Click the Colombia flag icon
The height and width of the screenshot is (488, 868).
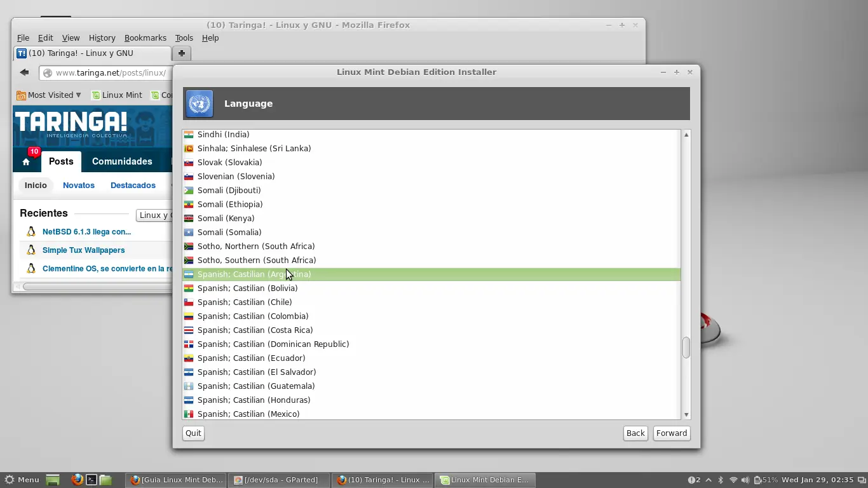(x=189, y=316)
